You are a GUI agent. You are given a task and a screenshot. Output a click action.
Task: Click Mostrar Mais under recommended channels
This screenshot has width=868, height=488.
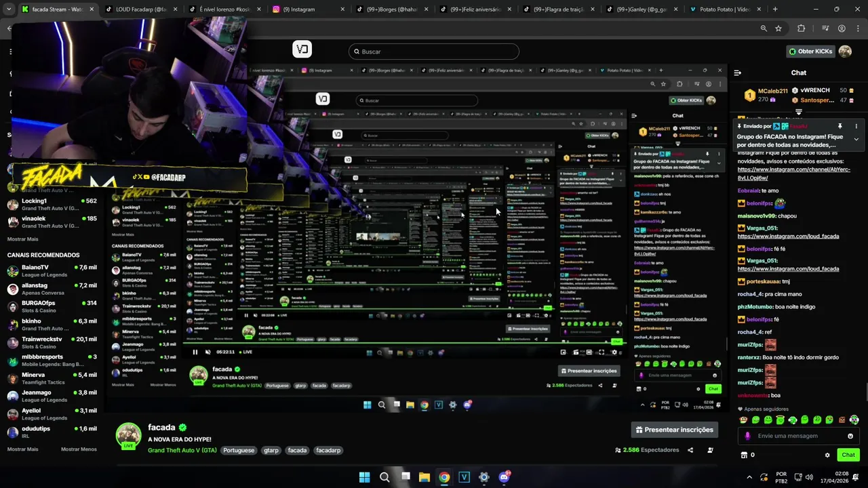pyautogui.click(x=22, y=449)
